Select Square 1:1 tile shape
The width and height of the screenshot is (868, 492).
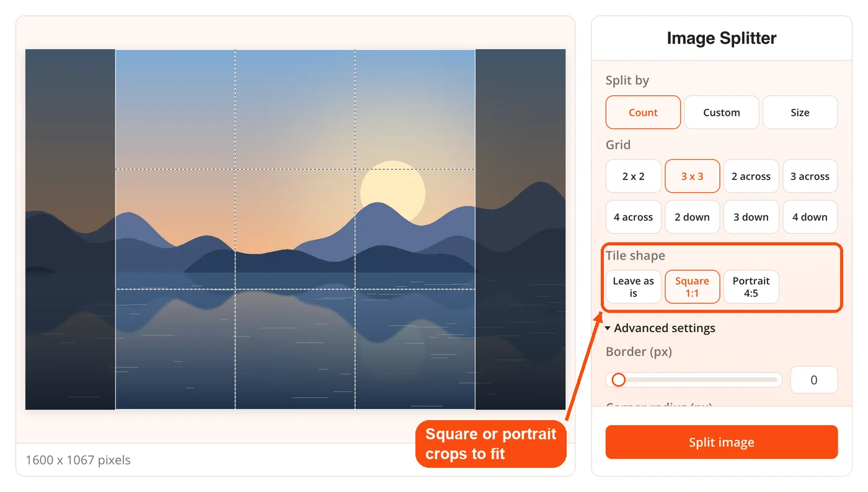pos(692,287)
